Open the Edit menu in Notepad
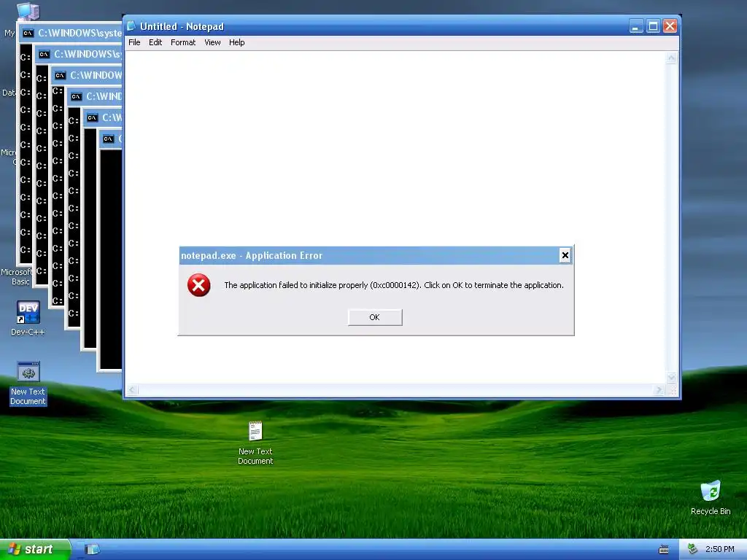The image size is (747, 560). [x=155, y=42]
